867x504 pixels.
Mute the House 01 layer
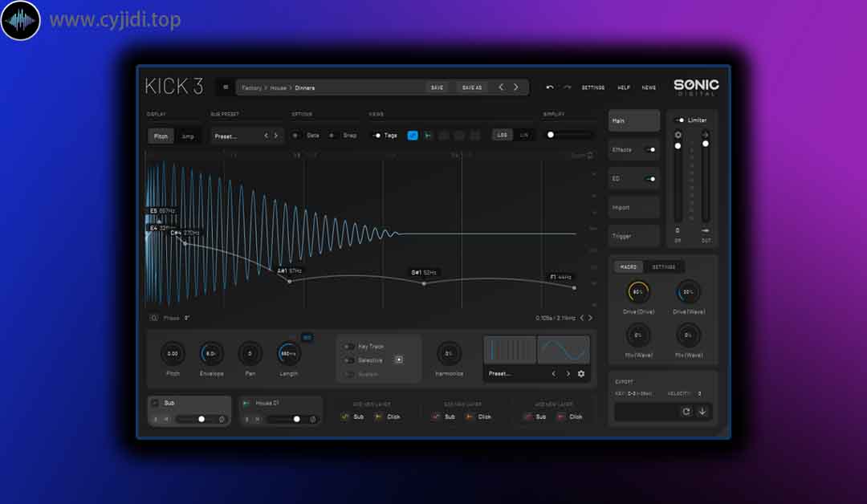257,420
